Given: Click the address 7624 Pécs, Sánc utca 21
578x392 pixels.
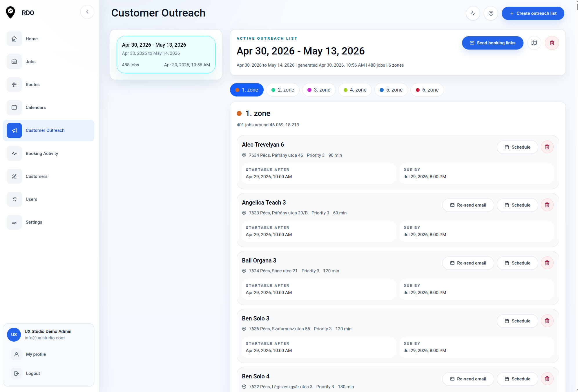Looking at the screenshot, I should [273, 271].
